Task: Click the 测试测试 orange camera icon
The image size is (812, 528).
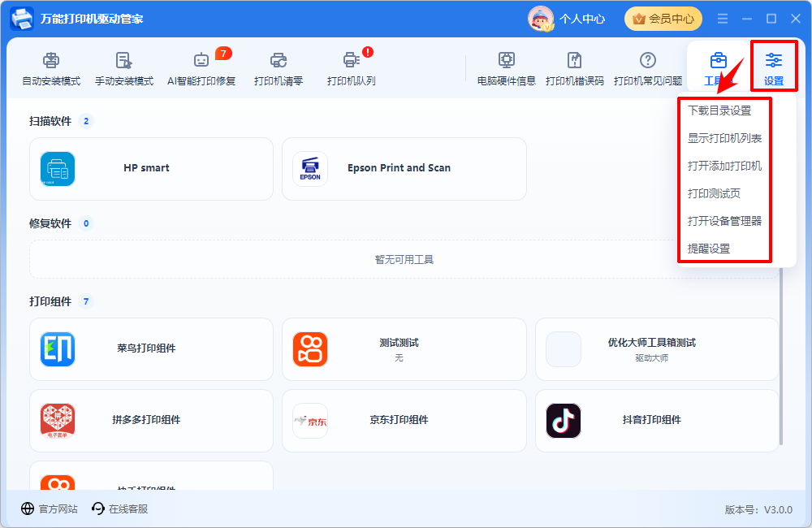Action: 310,349
